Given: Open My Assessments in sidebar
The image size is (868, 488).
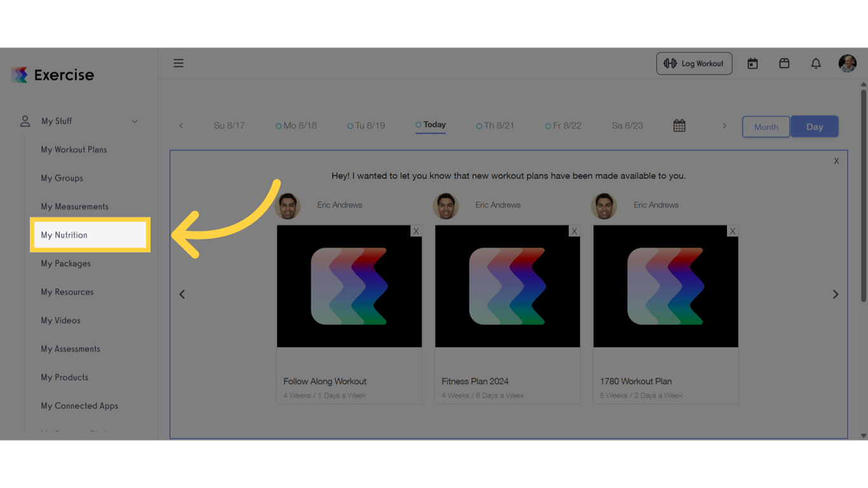Looking at the screenshot, I should [71, 349].
